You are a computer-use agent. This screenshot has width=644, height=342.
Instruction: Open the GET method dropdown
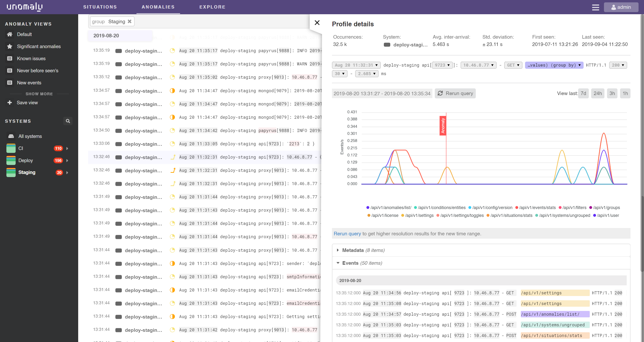[x=513, y=65]
